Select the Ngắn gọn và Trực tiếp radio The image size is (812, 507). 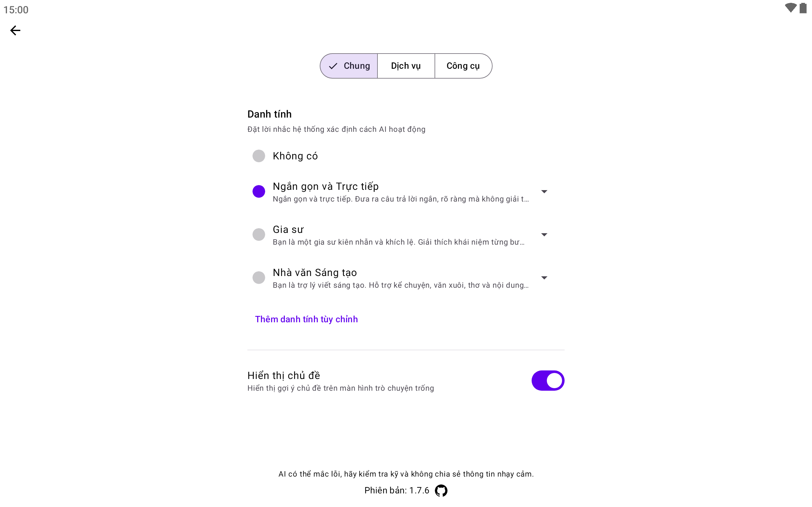tap(259, 191)
